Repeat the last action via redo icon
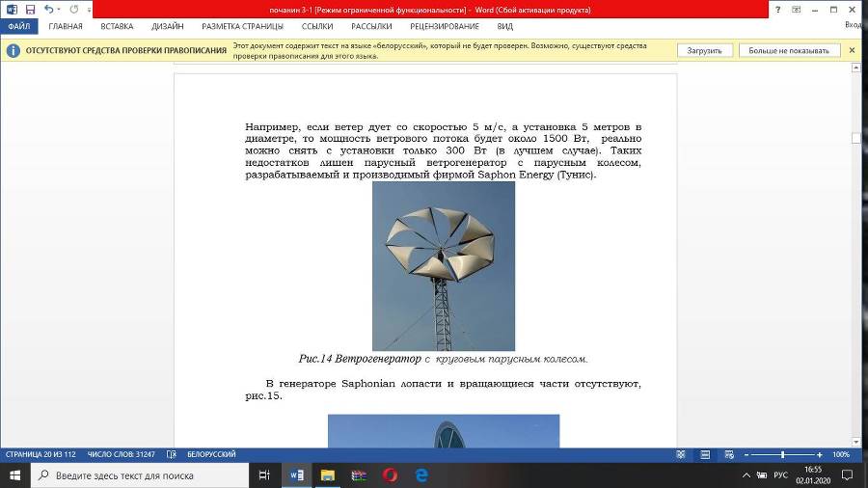The width and height of the screenshot is (868, 488). click(x=74, y=10)
